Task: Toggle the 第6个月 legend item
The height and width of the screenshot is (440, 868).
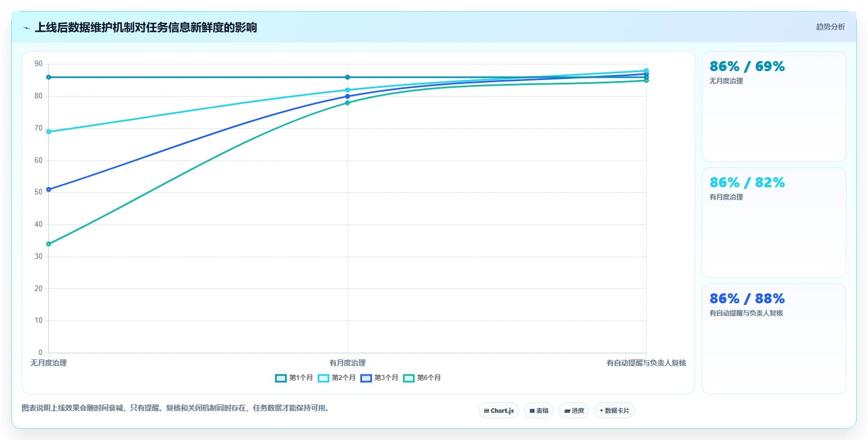Action: pos(422,378)
